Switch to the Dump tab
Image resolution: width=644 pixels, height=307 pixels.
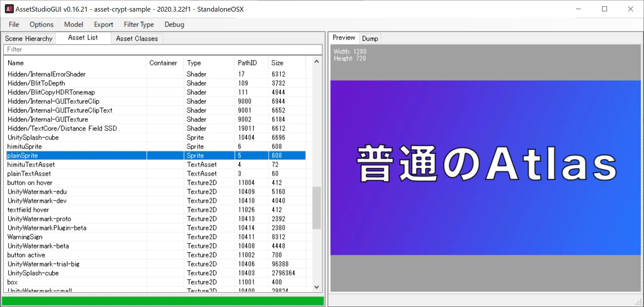[x=370, y=38]
